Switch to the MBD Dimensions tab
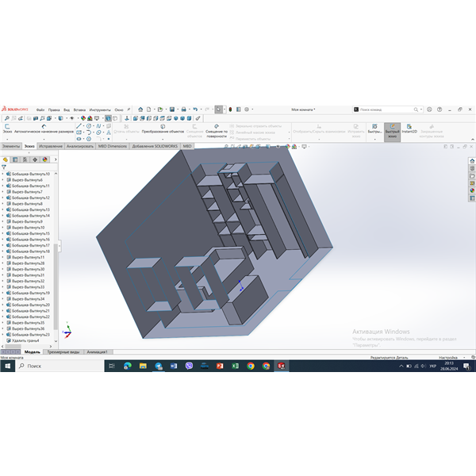This screenshot has width=476, height=476. (x=113, y=146)
